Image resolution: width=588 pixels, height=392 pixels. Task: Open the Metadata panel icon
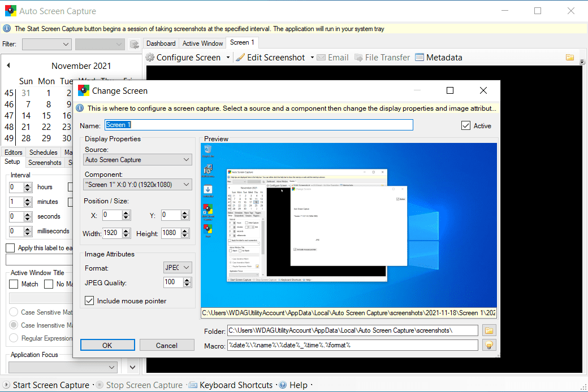click(420, 58)
